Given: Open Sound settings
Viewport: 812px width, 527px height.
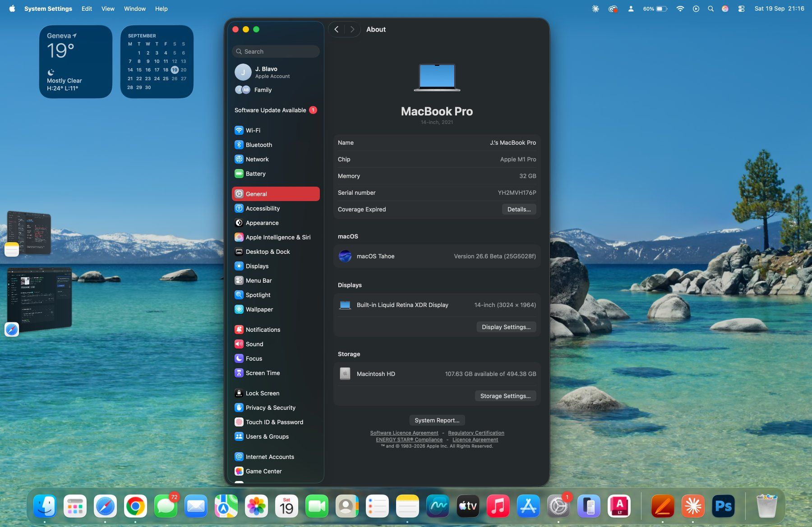Looking at the screenshot, I should coord(276,344).
